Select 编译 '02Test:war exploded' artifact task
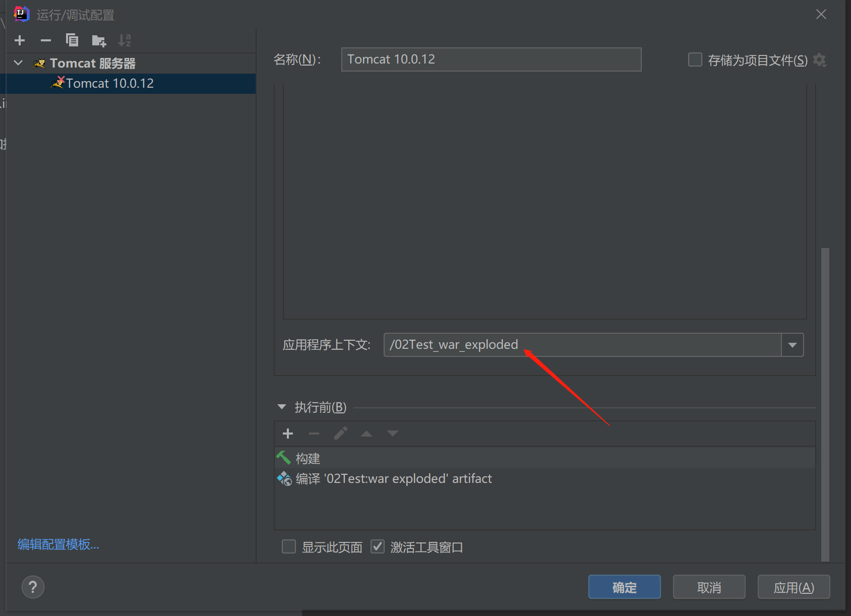 (545, 478)
